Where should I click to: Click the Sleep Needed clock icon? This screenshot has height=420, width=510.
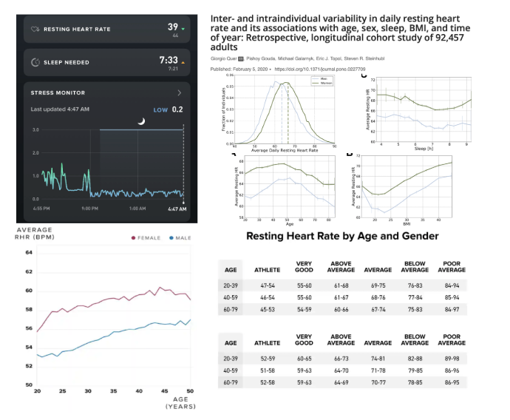tap(35, 63)
